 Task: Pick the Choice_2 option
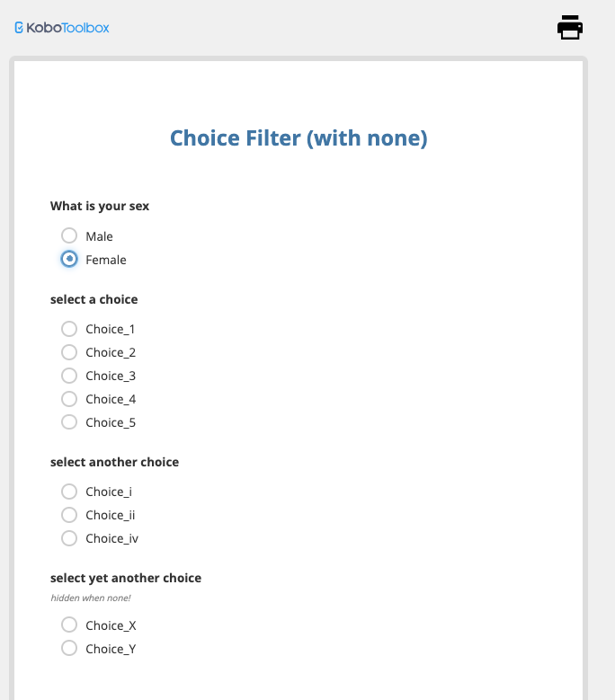coord(69,352)
